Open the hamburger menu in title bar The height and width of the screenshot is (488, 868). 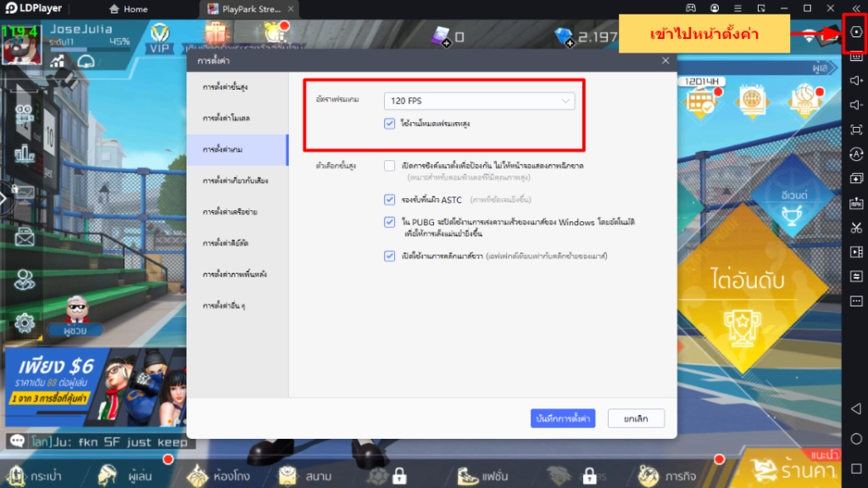coord(738,8)
